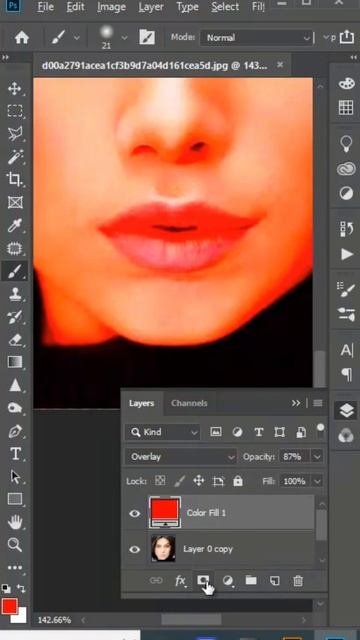Open the Color panel palette icon
360x640 pixels.
[x=346, y=84]
